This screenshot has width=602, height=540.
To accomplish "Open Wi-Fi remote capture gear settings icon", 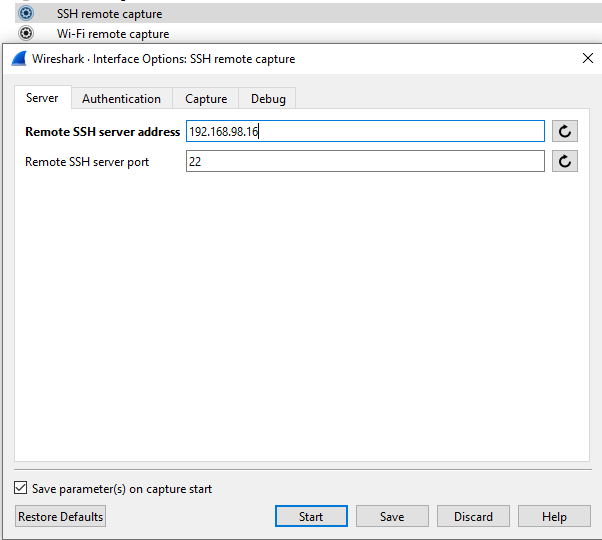I will point(26,33).
